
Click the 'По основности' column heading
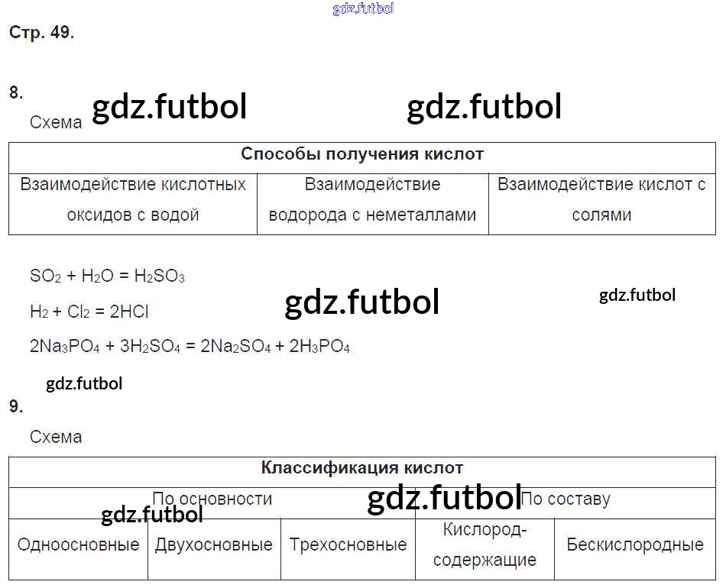[x=212, y=499]
